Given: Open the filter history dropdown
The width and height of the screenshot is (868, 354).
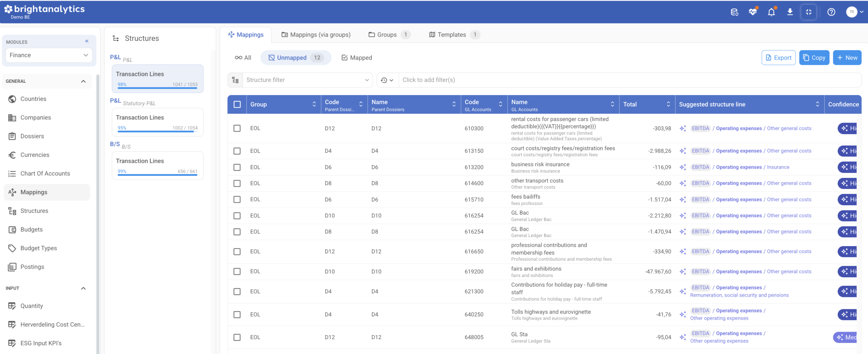Looking at the screenshot, I should 387,80.
